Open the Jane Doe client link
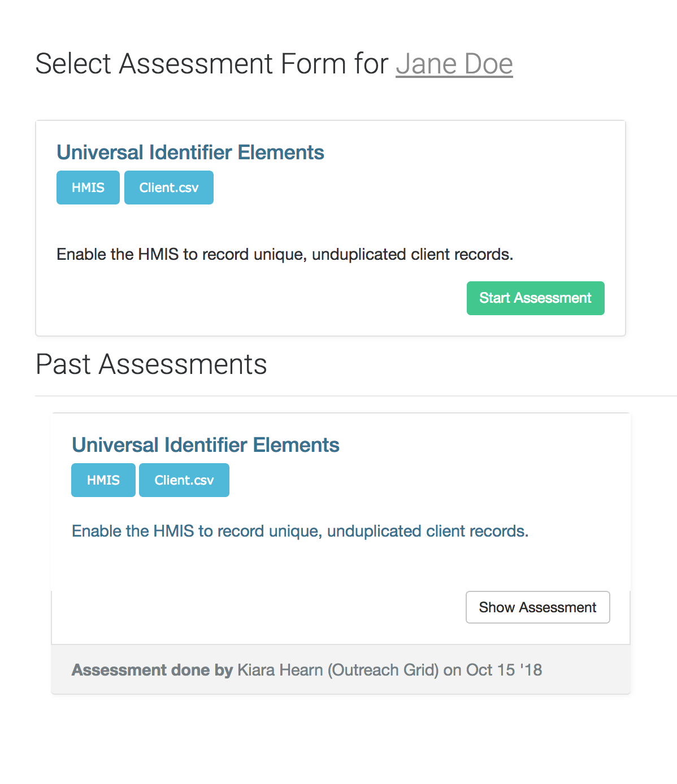Screen dimensions: 677x784 [454, 64]
